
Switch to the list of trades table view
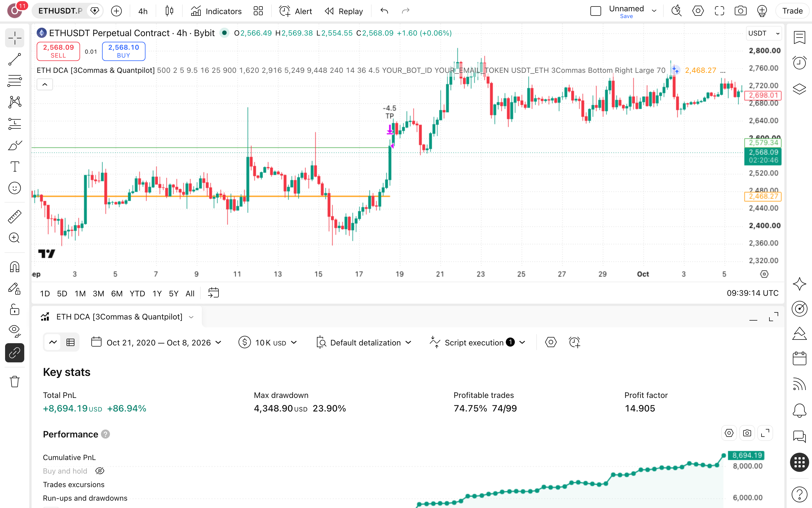[70, 342]
